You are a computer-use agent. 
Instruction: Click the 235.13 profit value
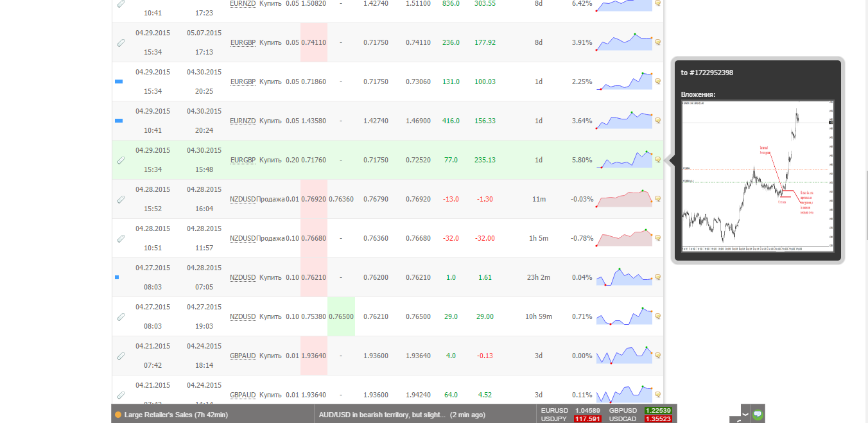pyautogui.click(x=485, y=160)
